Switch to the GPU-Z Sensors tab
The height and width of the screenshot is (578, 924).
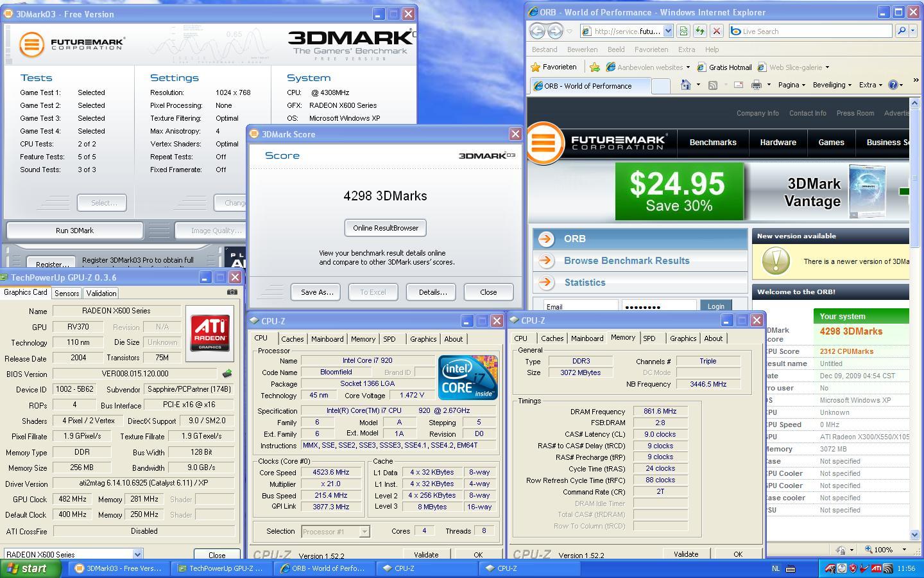coord(67,293)
